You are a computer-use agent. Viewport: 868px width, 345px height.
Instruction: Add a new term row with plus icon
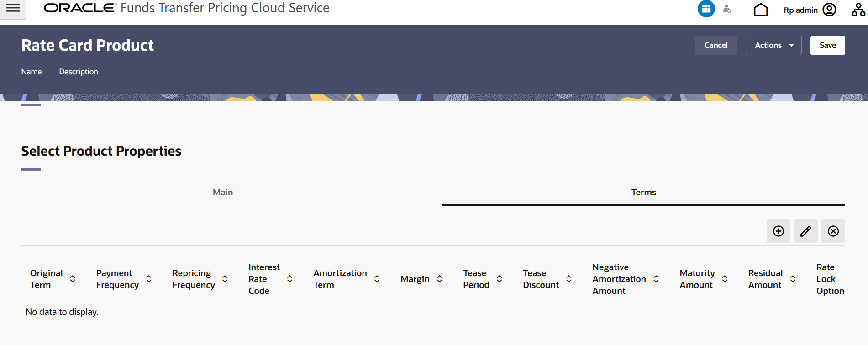779,231
